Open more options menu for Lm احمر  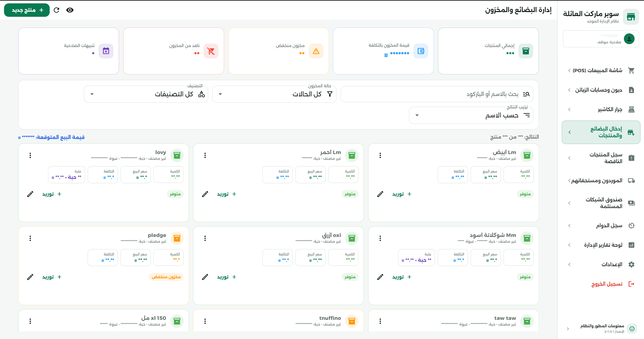[x=205, y=155]
